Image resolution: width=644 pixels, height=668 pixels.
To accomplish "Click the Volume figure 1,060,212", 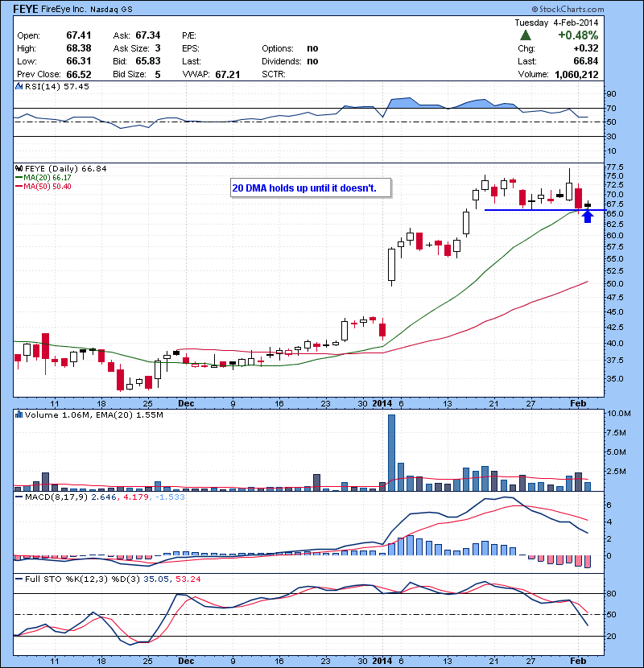I will click(x=576, y=75).
